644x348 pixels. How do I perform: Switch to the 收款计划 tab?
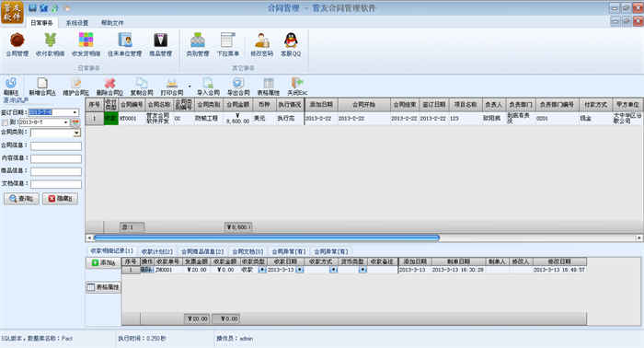coord(157,251)
